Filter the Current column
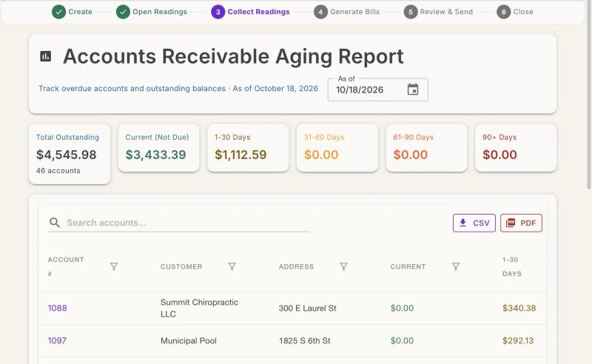Screen dimensions: 592x364 [456, 267]
